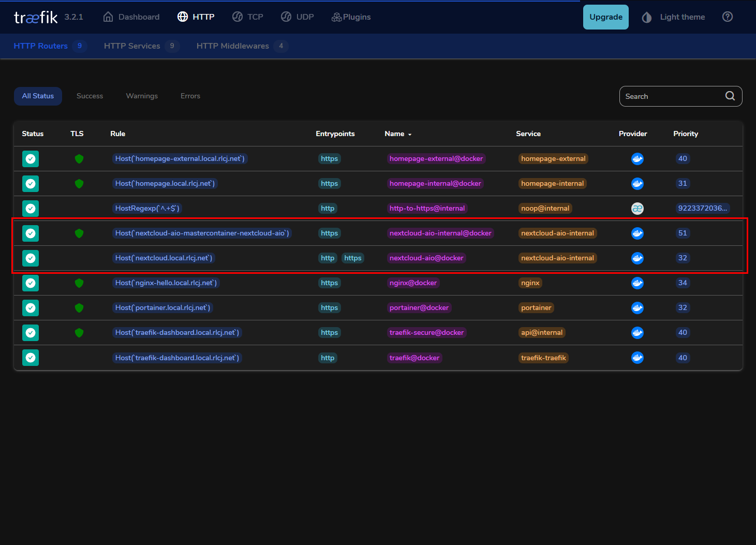Click the TLS shield on the homepage-external row
The height and width of the screenshot is (545, 756).
[79, 159]
